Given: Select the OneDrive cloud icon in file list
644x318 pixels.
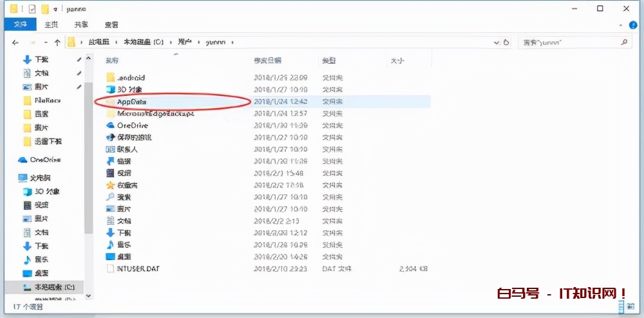Looking at the screenshot, I should pyautogui.click(x=110, y=125).
